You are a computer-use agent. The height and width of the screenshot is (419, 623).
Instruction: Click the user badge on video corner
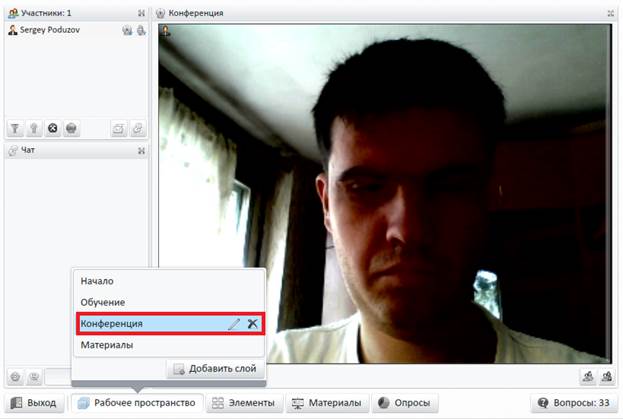[166, 31]
